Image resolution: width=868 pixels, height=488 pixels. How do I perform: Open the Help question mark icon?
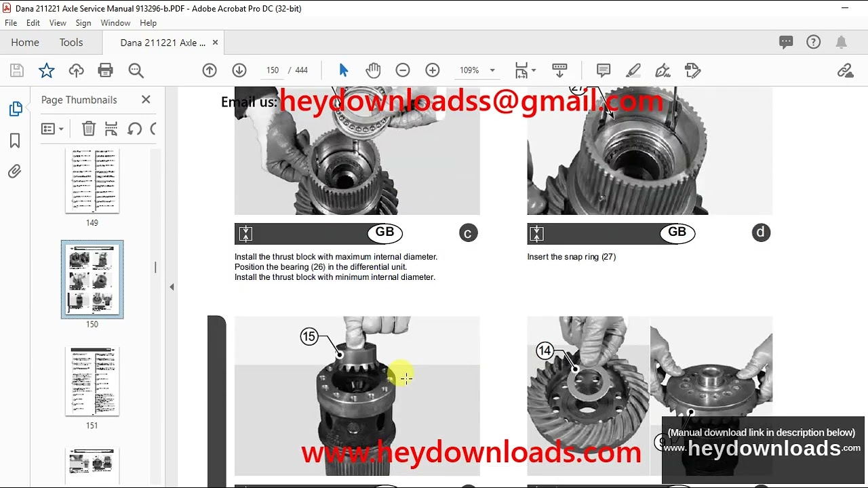tap(814, 42)
